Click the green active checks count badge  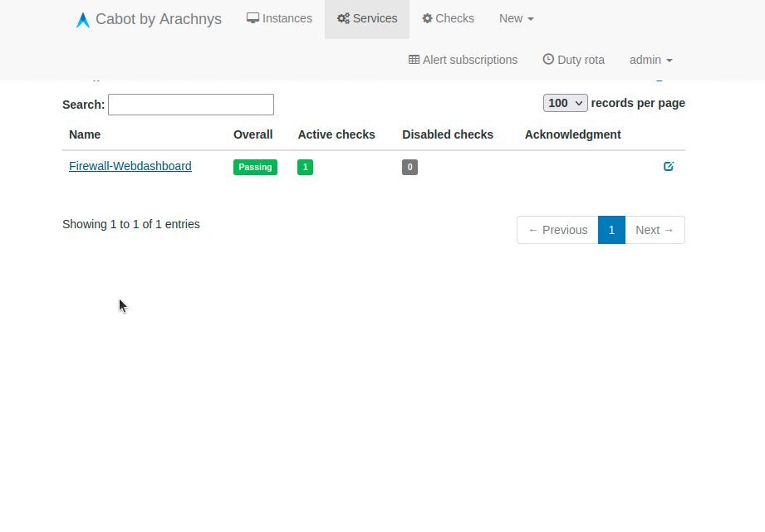(305, 167)
